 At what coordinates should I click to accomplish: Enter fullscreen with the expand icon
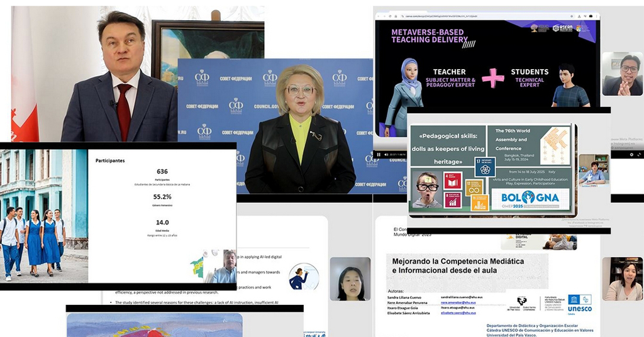640,155
